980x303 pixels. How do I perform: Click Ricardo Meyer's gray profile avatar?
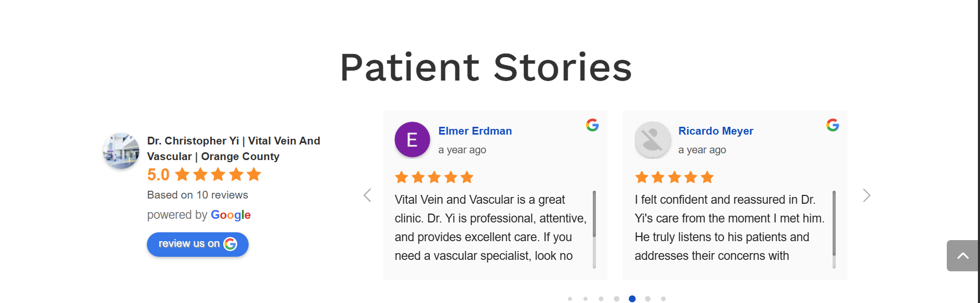click(x=652, y=140)
